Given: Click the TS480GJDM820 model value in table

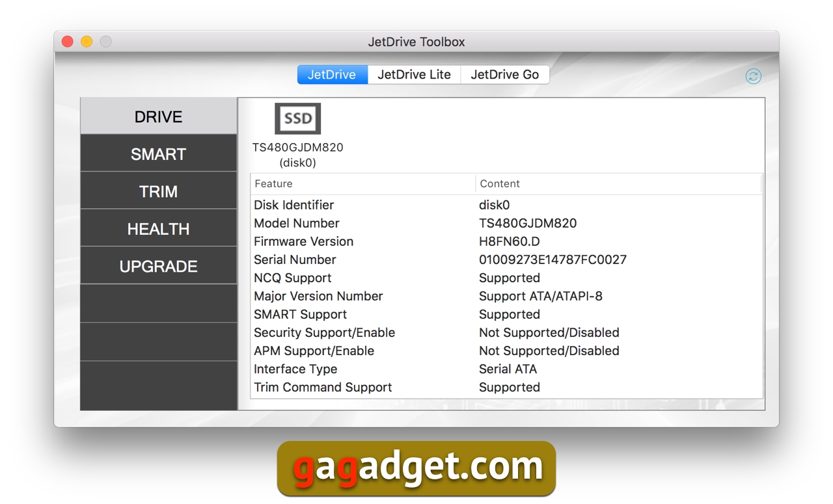Looking at the screenshot, I should pos(528,223).
